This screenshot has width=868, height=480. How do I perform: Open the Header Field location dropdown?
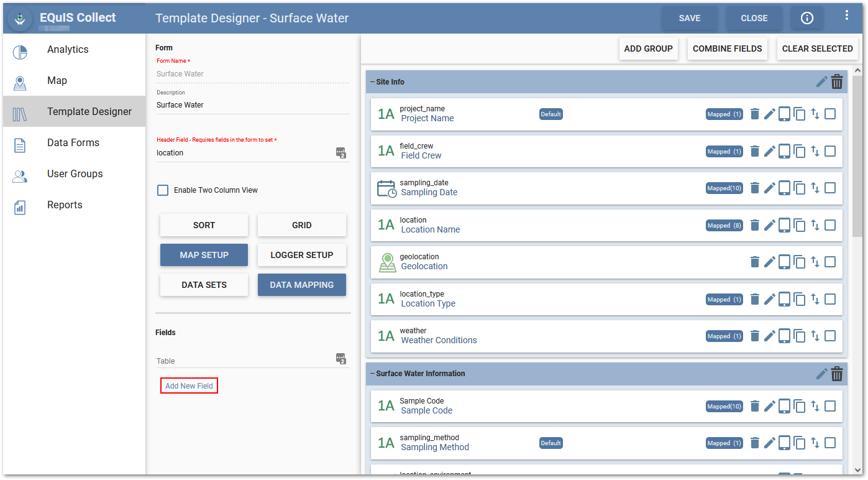click(x=252, y=153)
